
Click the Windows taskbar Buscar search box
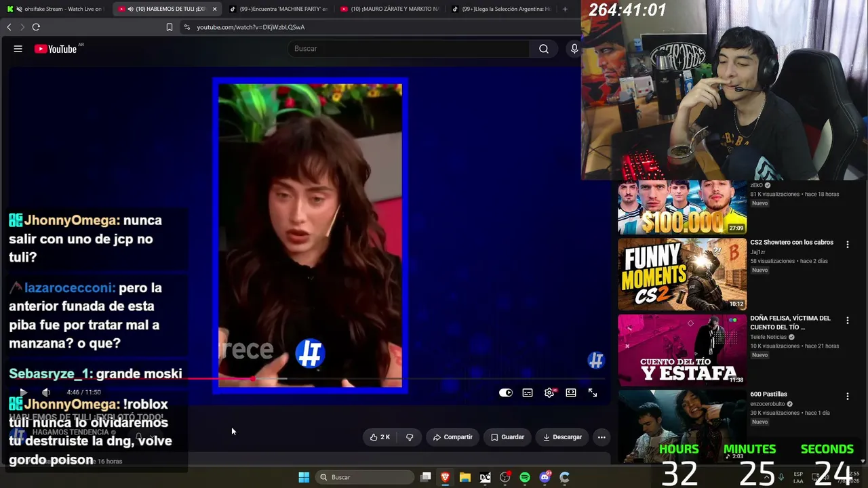click(x=366, y=477)
